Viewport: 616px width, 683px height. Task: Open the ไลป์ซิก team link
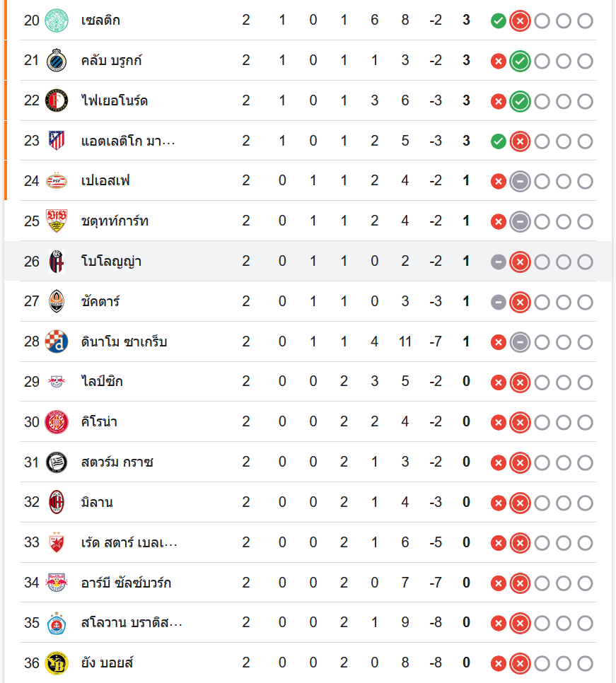pyautogui.click(x=102, y=382)
